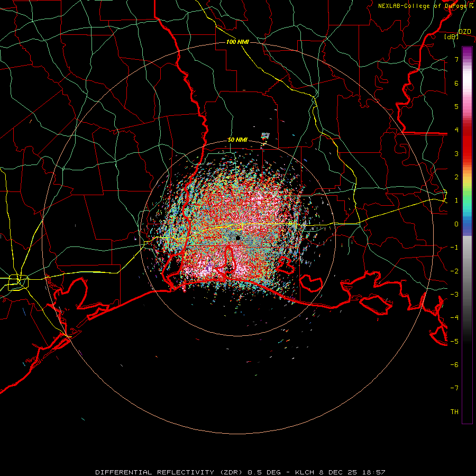Click the '-2' value on the color scale
Image resolution: width=476 pixels, height=476 pixels.
pyautogui.click(x=454, y=271)
